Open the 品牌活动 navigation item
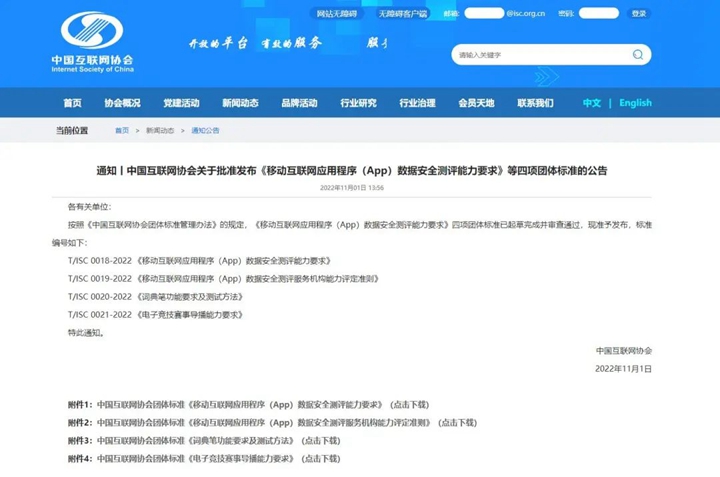Viewport: 720px width, 477px height. [299, 103]
